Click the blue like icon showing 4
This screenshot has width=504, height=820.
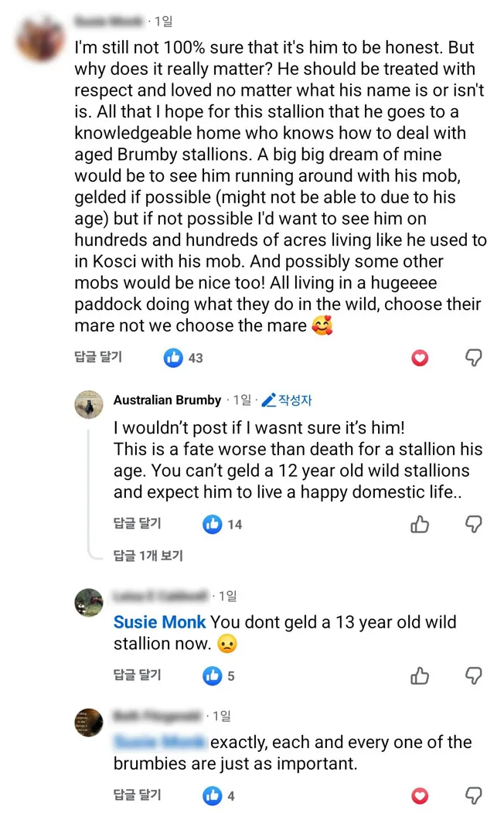point(213,795)
